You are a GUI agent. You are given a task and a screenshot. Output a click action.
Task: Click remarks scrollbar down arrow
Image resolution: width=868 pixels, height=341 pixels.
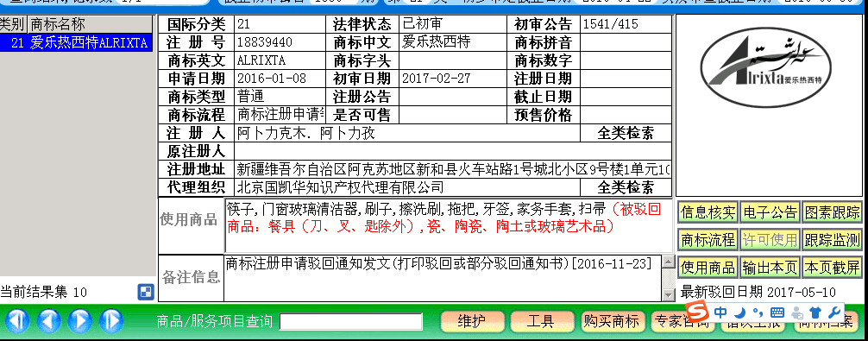(x=669, y=295)
